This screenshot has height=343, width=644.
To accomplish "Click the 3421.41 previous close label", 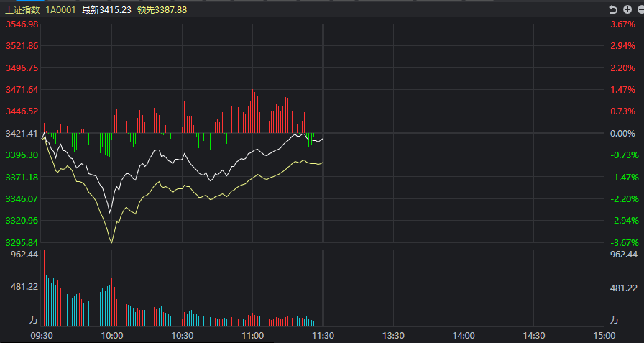I will [x=22, y=134].
